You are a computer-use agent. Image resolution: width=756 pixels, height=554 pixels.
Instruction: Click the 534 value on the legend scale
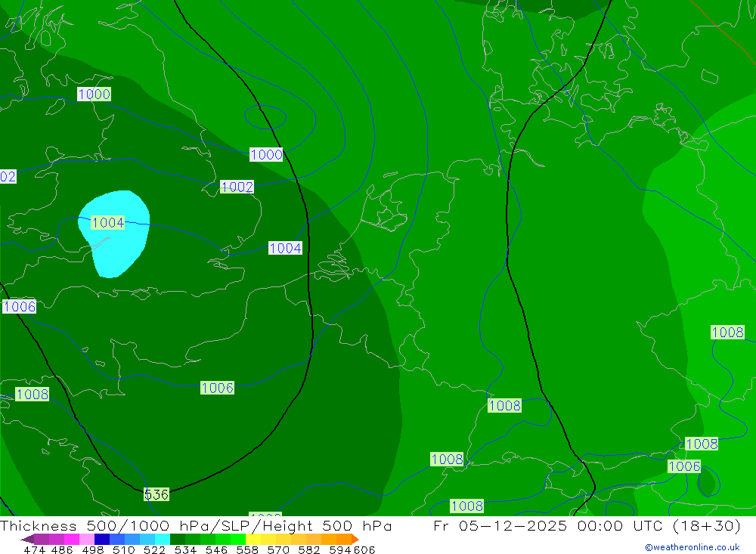(x=184, y=549)
